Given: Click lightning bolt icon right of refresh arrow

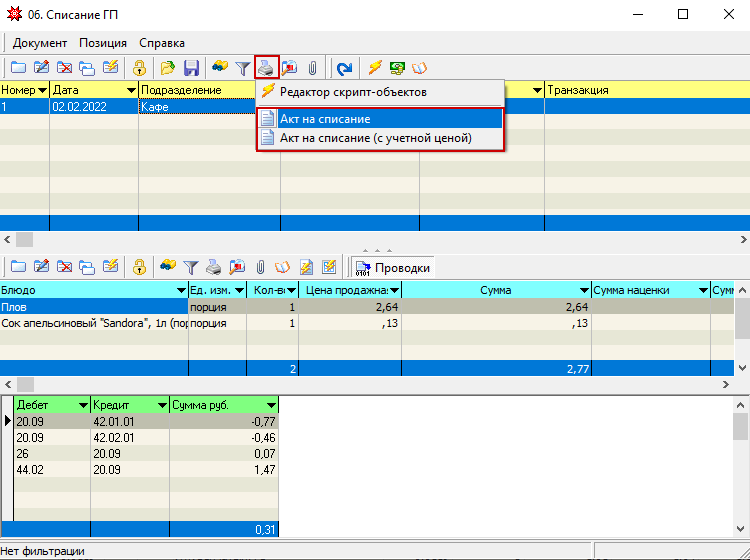Looking at the screenshot, I should tap(375, 67).
